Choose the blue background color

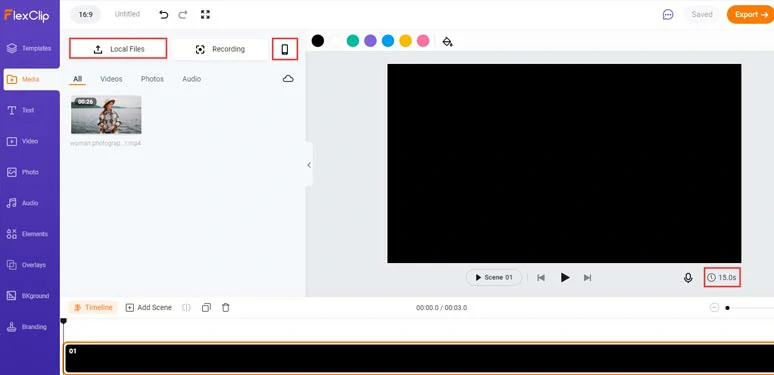click(x=388, y=41)
